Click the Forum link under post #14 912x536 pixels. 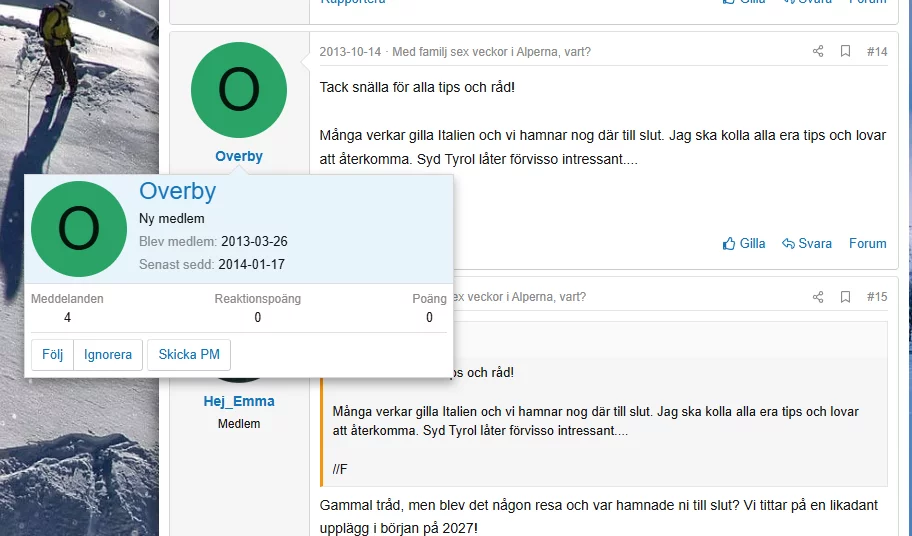(867, 243)
